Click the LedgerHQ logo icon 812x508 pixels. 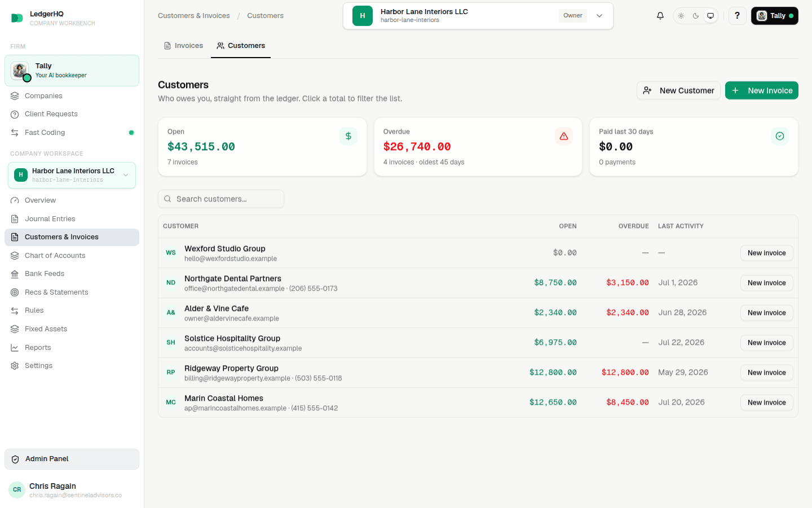pos(17,18)
